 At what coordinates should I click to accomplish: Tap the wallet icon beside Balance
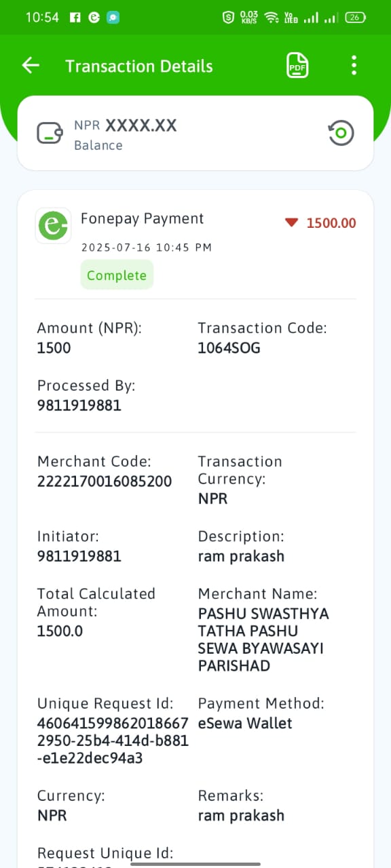(50, 133)
